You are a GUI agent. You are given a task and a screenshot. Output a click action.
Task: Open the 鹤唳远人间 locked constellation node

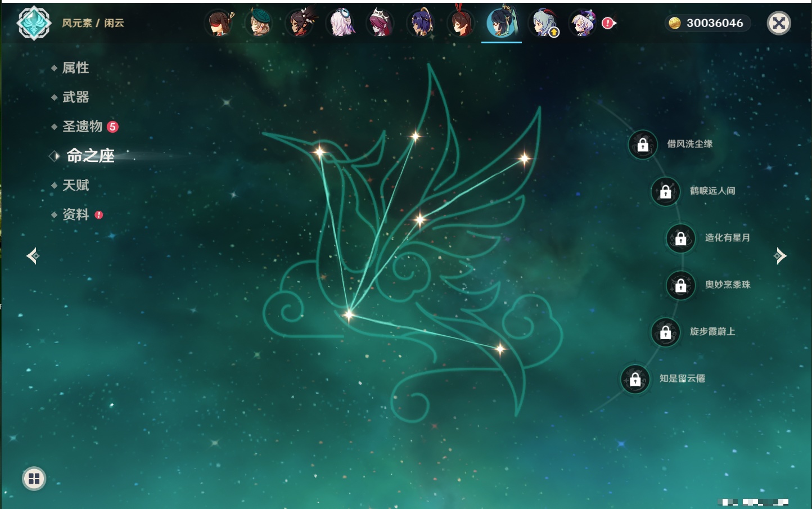pyautogui.click(x=666, y=192)
